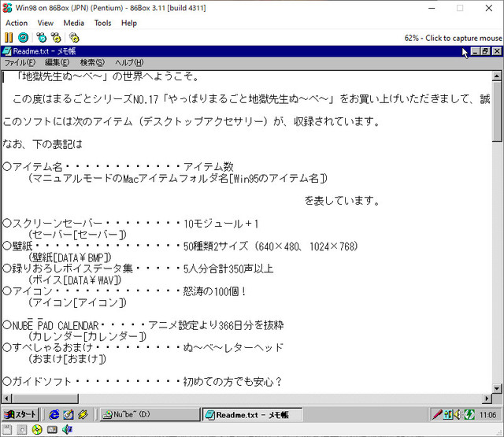The height and width of the screenshot is (437, 504).
Task: Click the text を表しています。
Action: click(x=342, y=201)
